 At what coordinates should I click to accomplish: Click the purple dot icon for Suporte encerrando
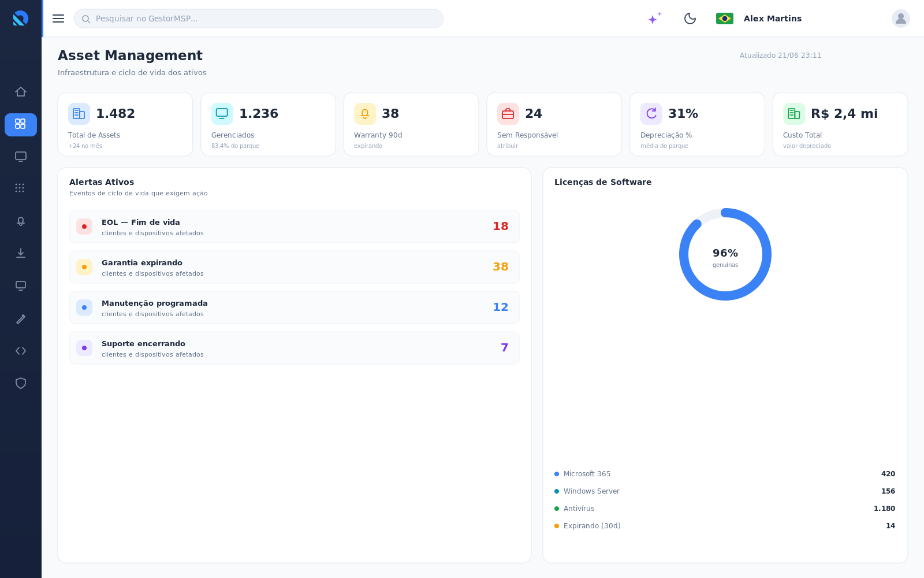click(84, 348)
